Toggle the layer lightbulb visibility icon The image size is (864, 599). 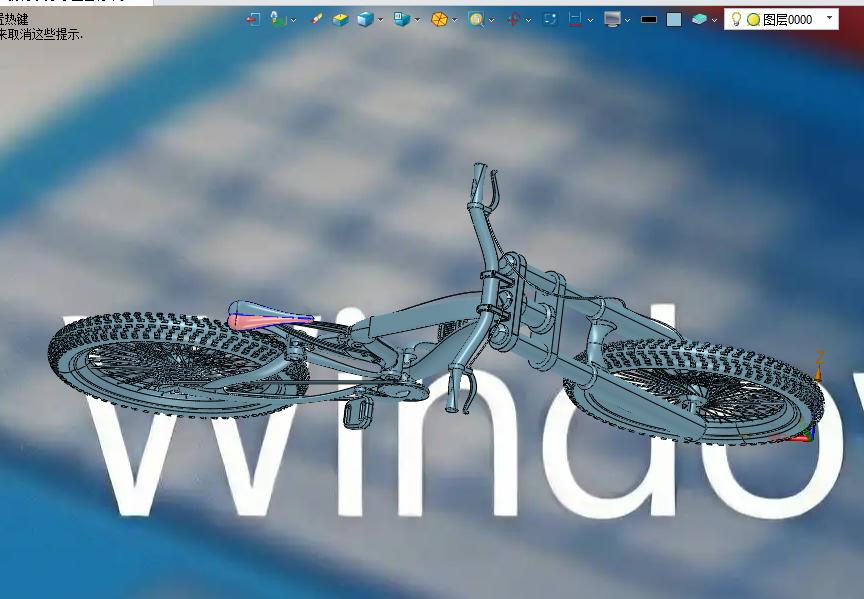pos(736,19)
